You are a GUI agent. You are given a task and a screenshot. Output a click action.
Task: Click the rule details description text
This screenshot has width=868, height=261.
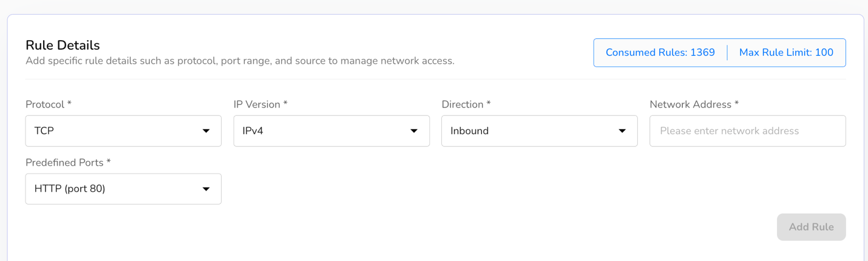pos(240,61)
